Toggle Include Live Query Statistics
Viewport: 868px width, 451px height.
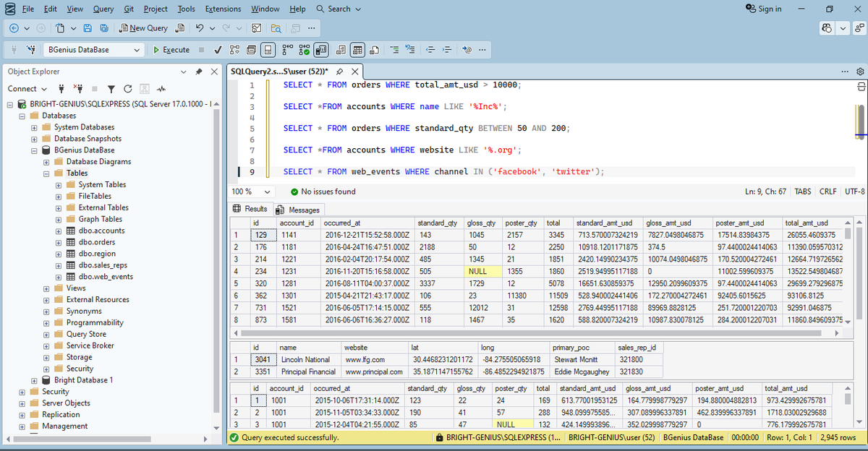pos(305,50)
